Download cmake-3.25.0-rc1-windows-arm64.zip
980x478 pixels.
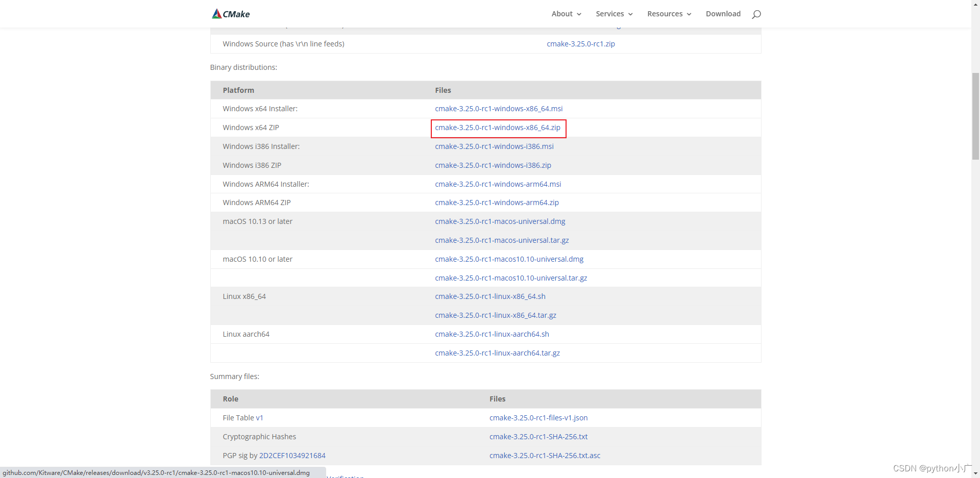click(x=497, y=203)
